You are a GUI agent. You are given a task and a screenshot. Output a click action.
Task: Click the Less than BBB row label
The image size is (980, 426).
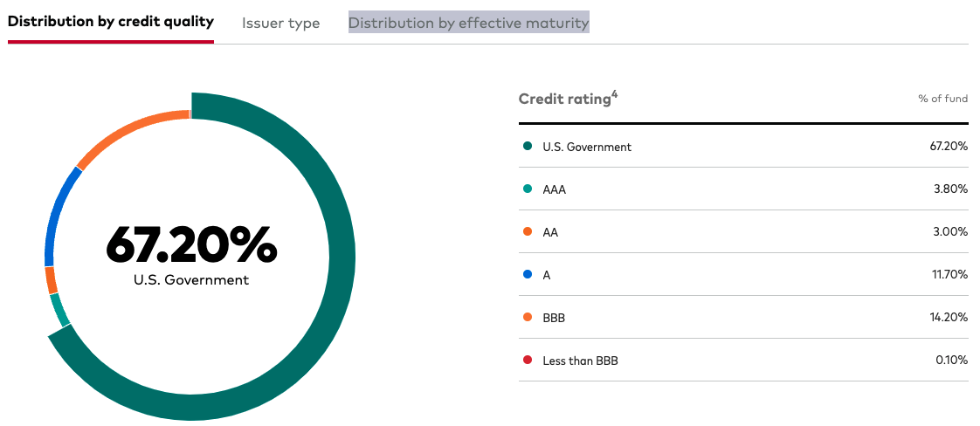580,361
